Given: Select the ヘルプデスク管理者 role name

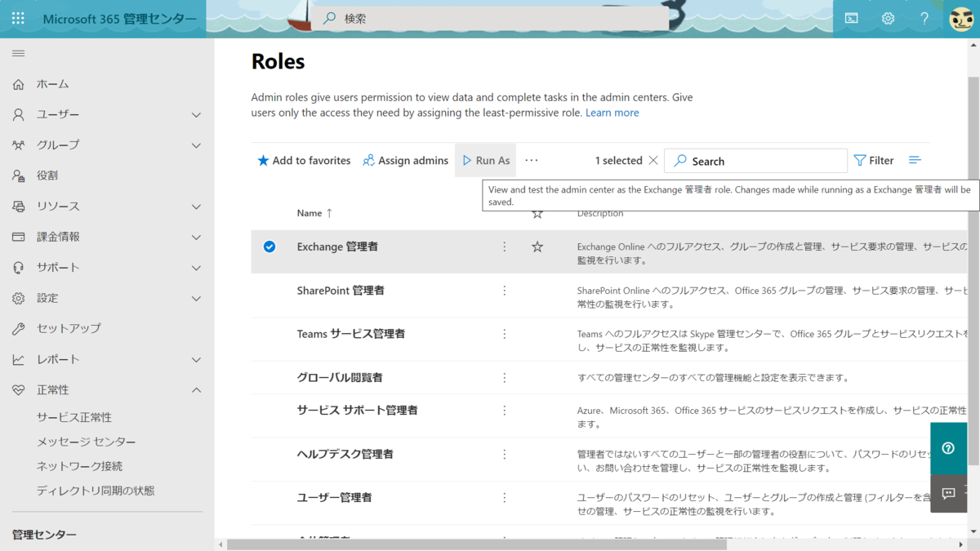Looking at the screenshot, I should point(345,454).
